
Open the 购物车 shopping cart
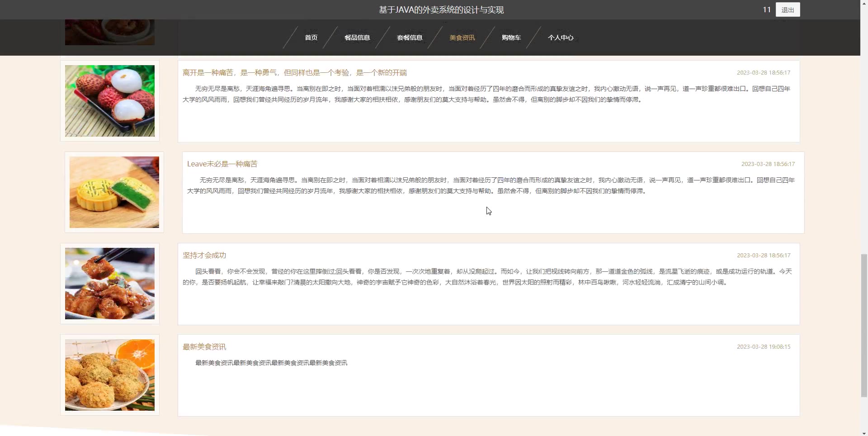pos(511,38)
